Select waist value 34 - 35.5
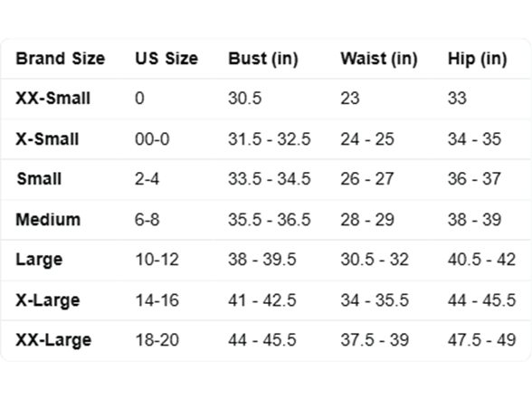Viewport: 532px width, 399px height. coord(375,300)
